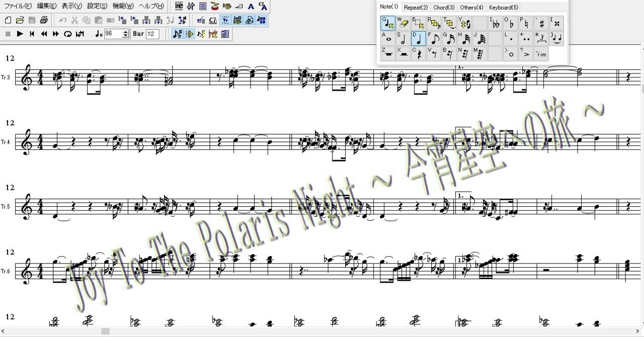Screen dimensions: 644x337
Task: Toggle the C7 chord display button
Action: coord(213,20)
